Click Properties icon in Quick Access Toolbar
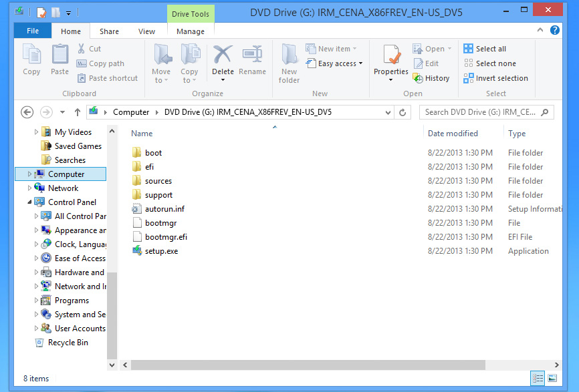Screen dimensions: 579x392 tap(41, 13)
